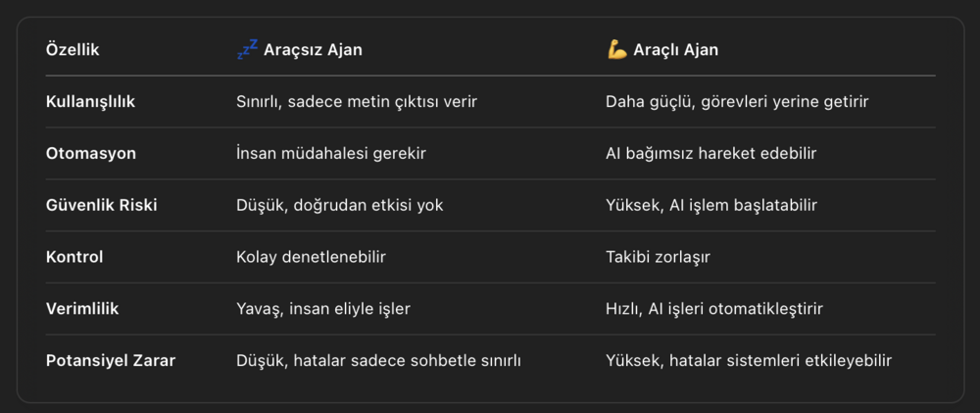980x413 pixels.
Task: Click 'Kolay denetlenebilir' cell
Action: [311, 257]
